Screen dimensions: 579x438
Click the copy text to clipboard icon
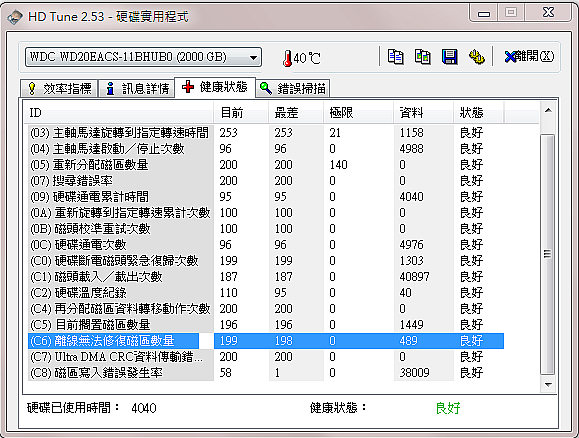[x=395, y=57]
